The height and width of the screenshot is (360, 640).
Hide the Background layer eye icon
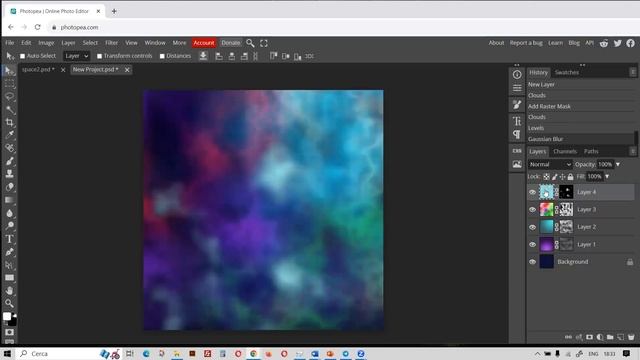point(532,262)
